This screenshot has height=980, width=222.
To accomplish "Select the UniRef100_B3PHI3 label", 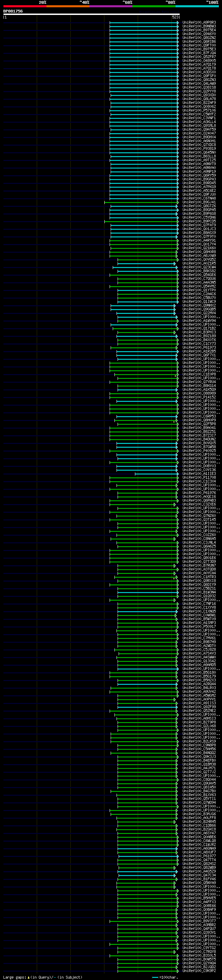I will pos(199,332).
